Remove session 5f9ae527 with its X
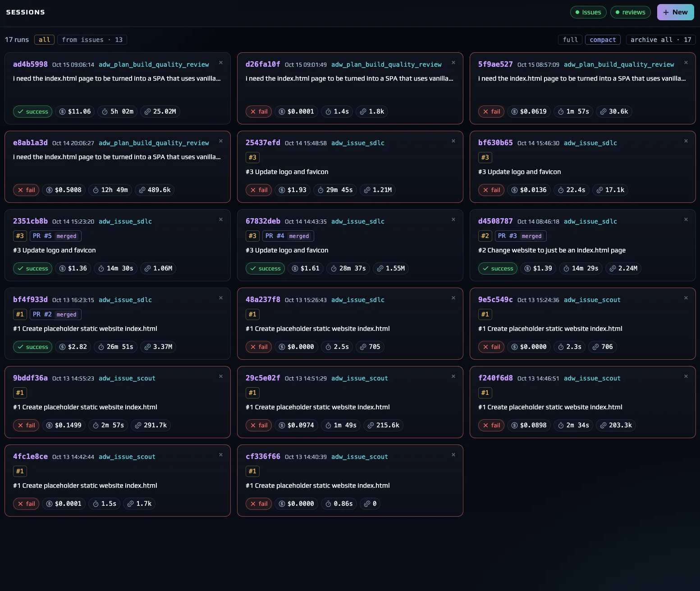The image size is (700, 591). 686,63
